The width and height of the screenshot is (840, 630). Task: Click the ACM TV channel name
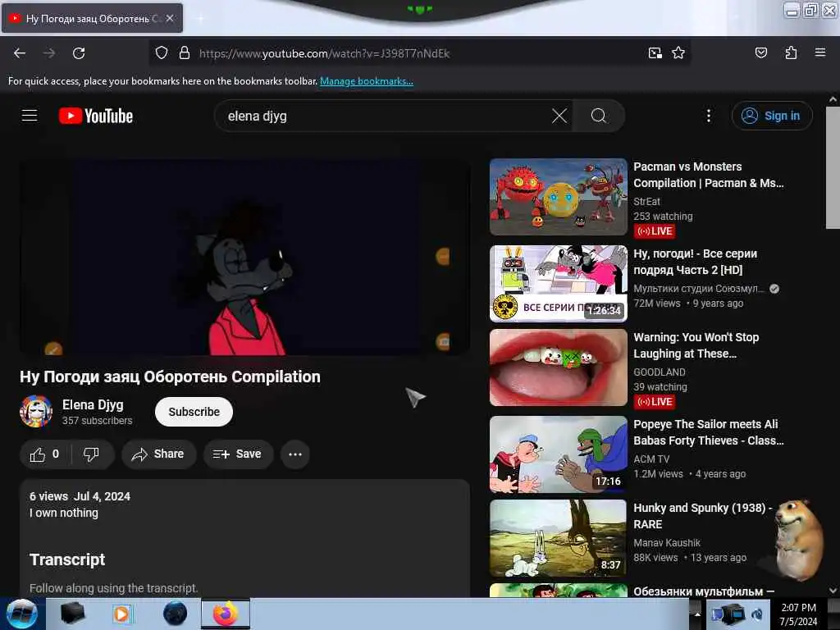coord(651,459)
